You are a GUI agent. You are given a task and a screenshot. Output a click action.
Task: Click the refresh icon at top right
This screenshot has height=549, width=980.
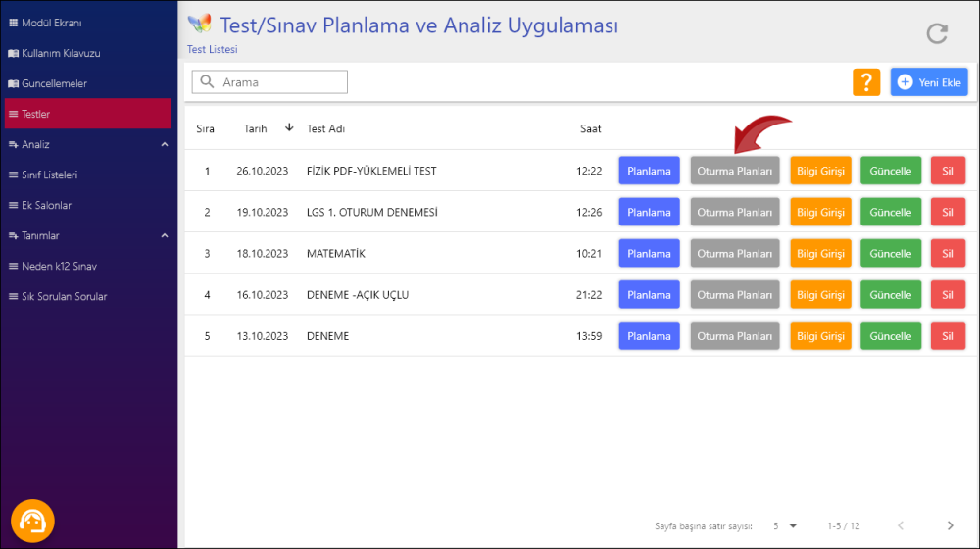click(937, 33)
